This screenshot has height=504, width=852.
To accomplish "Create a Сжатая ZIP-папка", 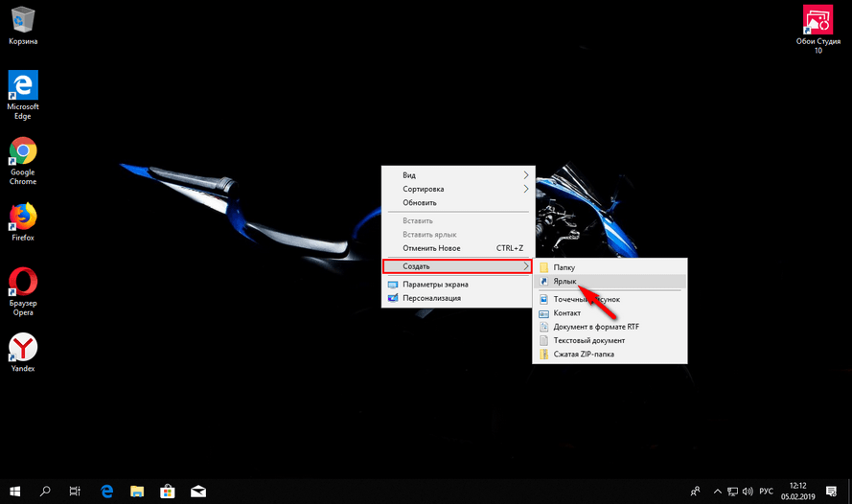I will (610, 355).
